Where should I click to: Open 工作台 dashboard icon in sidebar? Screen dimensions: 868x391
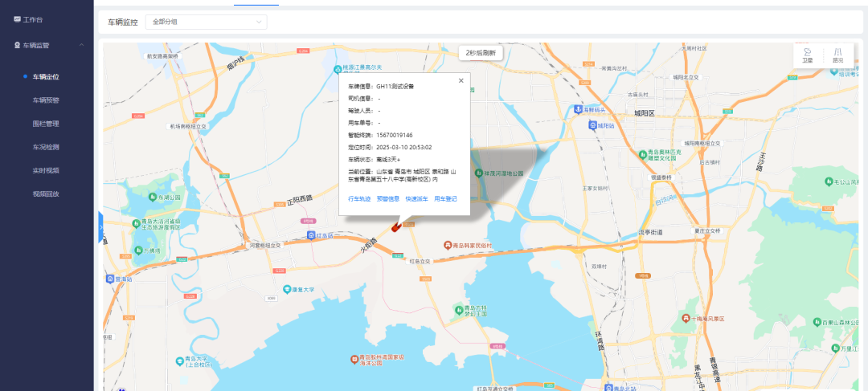coord(17,19)
